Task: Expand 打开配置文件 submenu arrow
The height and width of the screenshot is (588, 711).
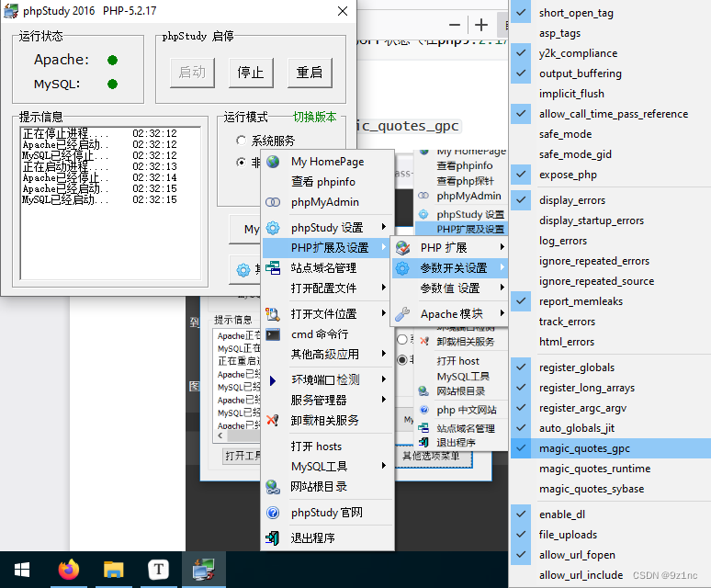Action: click(x=384, y=288)
